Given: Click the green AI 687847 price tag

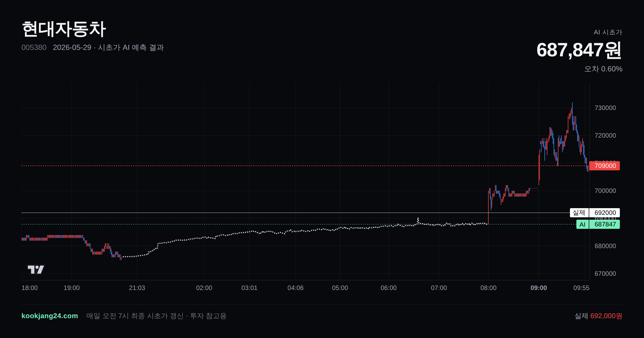Looking at the screenshot, I should 598,224.
